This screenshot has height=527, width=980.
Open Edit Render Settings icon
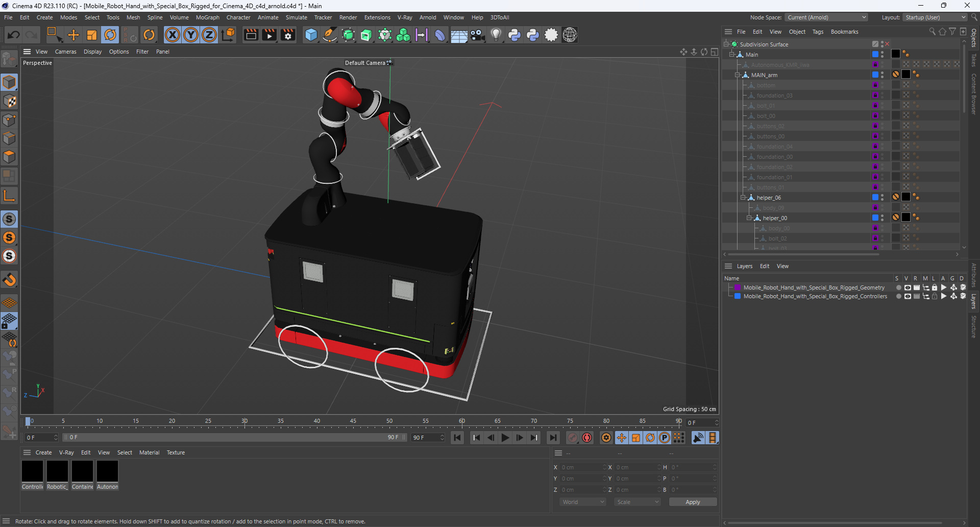pos(288,35)
